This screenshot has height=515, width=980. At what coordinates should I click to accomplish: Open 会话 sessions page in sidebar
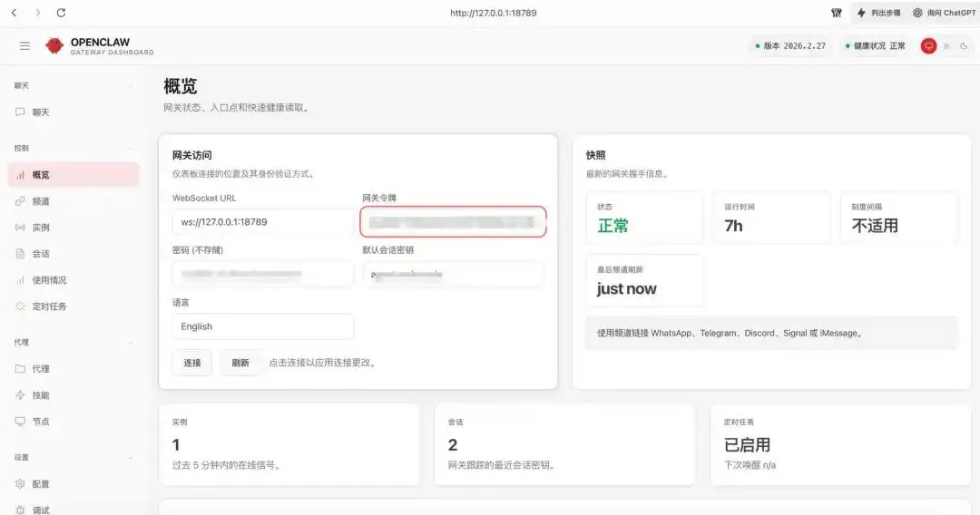tap(73, 254)
